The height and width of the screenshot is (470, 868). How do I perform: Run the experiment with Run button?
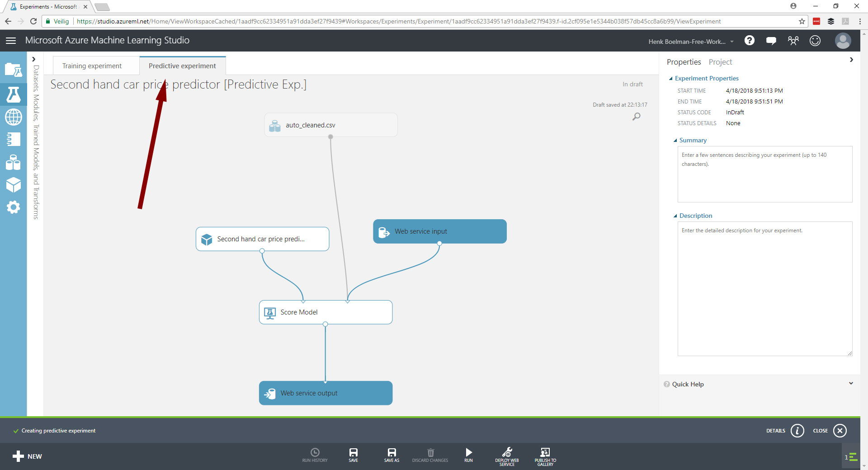pyautogui.click(x=468, y=455)
